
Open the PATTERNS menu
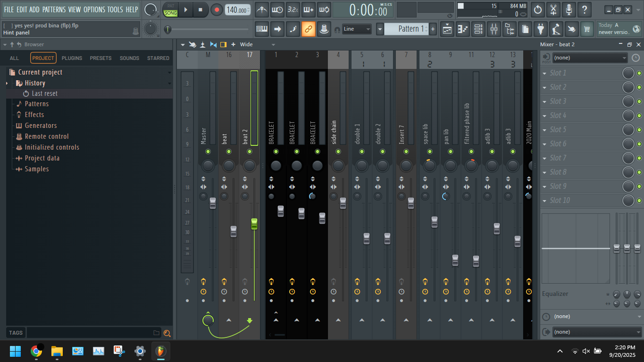(54, 9)
